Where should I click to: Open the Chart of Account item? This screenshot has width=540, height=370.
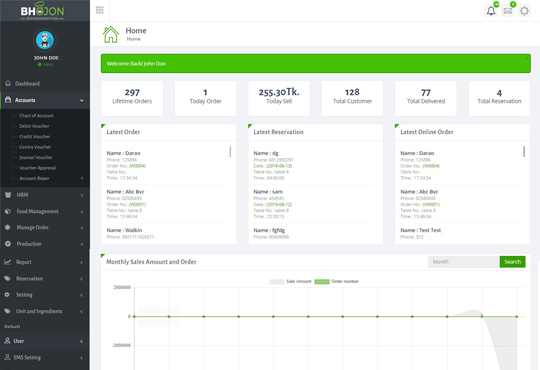tap(36, 115)
